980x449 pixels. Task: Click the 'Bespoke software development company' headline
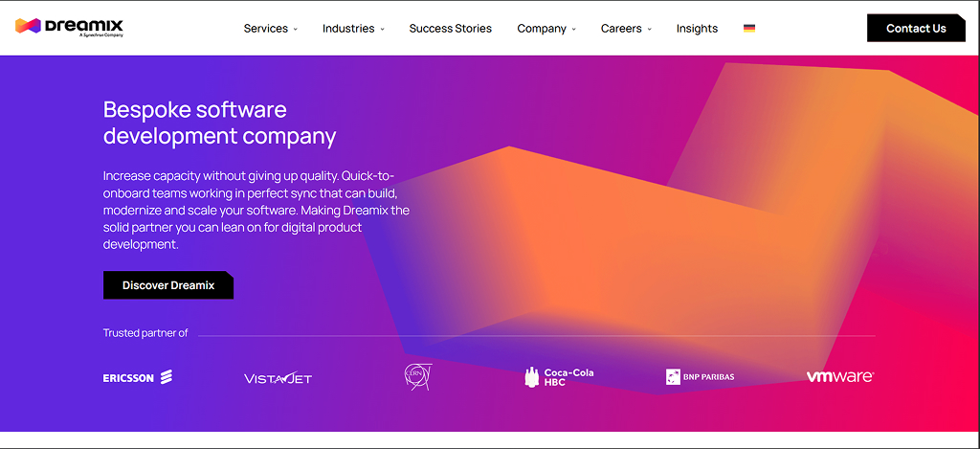click(x=219, y=123)
